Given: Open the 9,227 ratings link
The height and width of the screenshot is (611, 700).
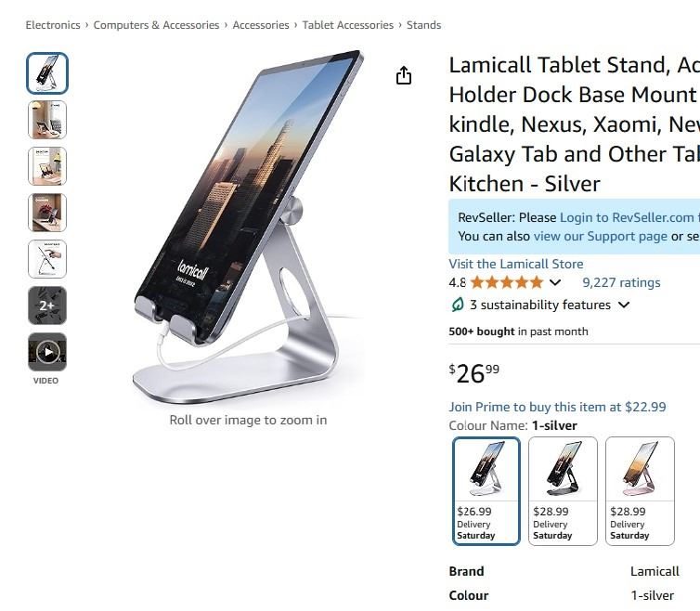Looking at the screenshot, I should [621, 282].
